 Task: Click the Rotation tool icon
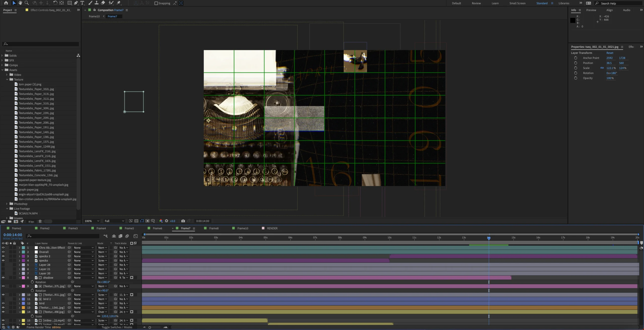pyautogui.click(x=55, y=3)
